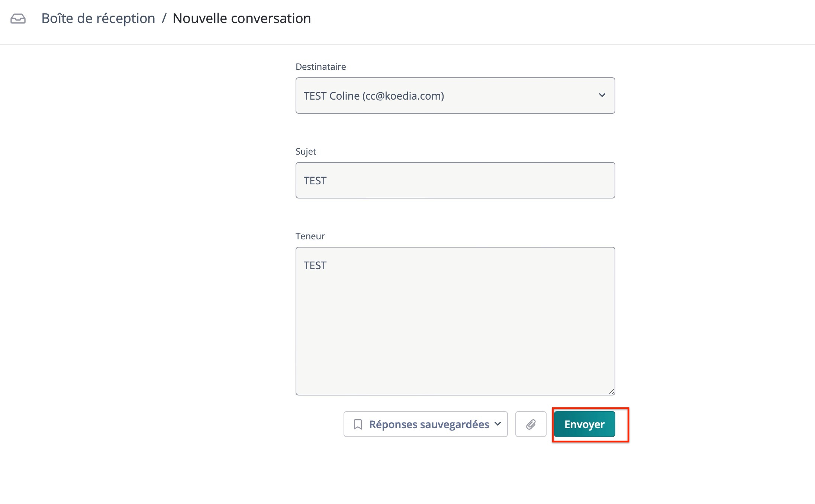Click the Sujet field label
Screen dimensions: 815x504
(306, 152)
